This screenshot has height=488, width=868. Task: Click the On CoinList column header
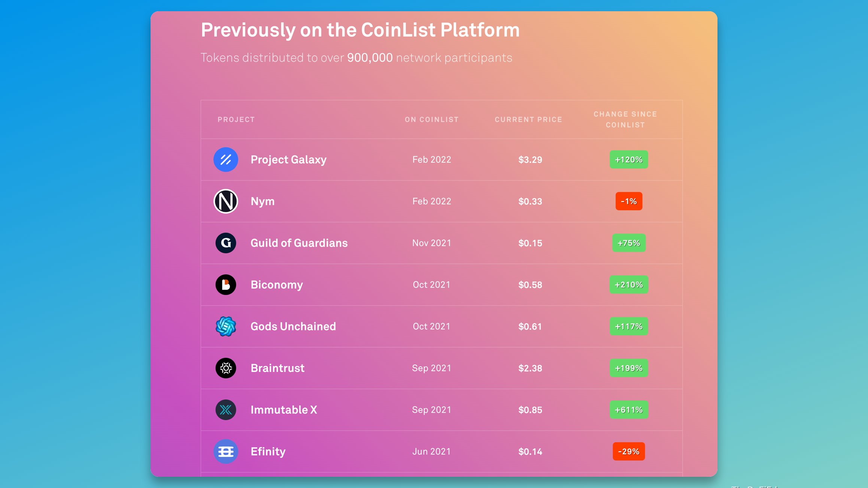click(x=432, y=120)
